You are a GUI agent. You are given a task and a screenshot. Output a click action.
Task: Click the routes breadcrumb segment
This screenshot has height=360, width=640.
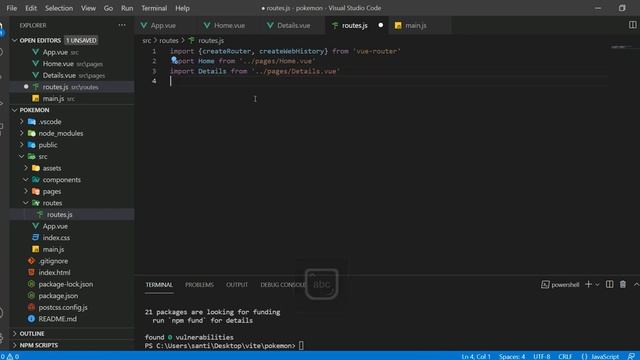point(169,40)
